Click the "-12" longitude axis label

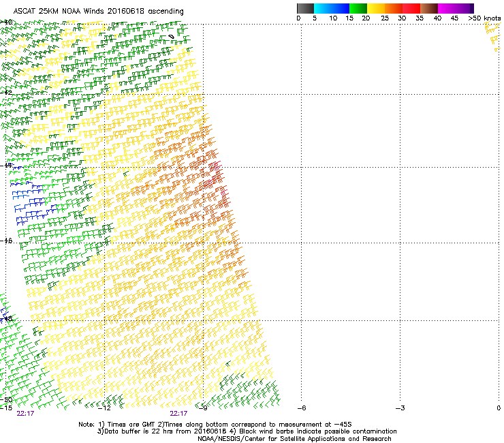point(104,408)
